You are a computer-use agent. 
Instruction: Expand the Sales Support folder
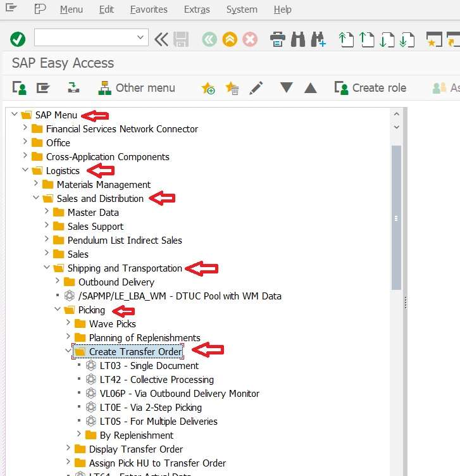[47, 225]
